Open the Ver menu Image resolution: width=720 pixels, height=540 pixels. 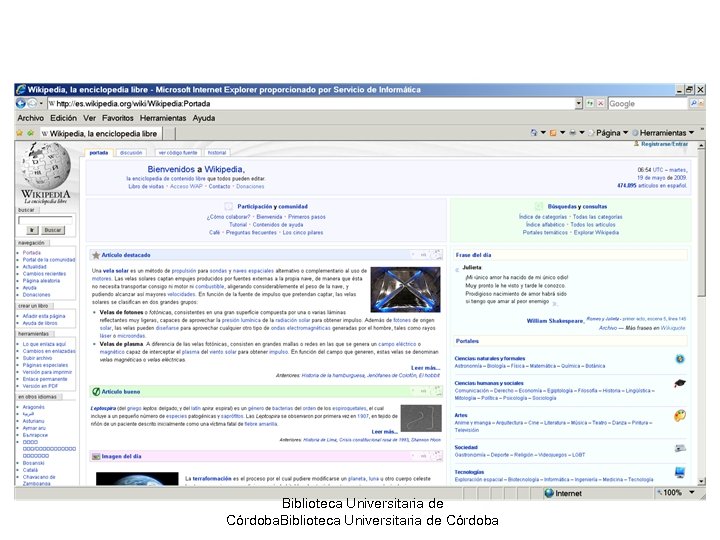[x=90, y=118]
